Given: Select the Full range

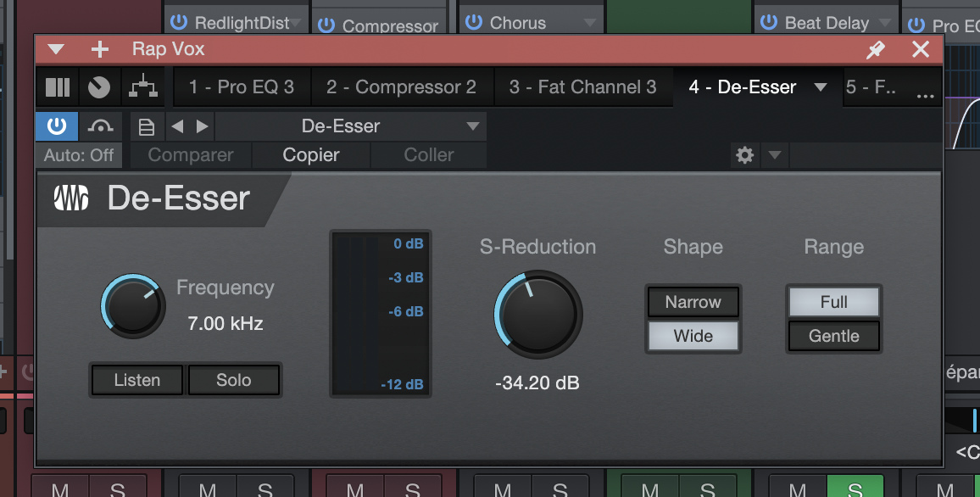Looking at the screenshot, I should tap(833, 302).
